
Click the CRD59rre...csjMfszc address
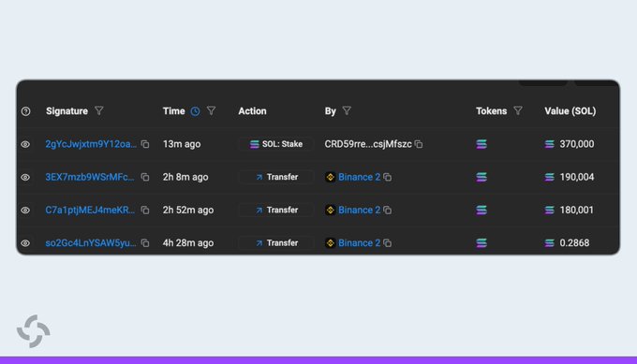coord(368,144)
